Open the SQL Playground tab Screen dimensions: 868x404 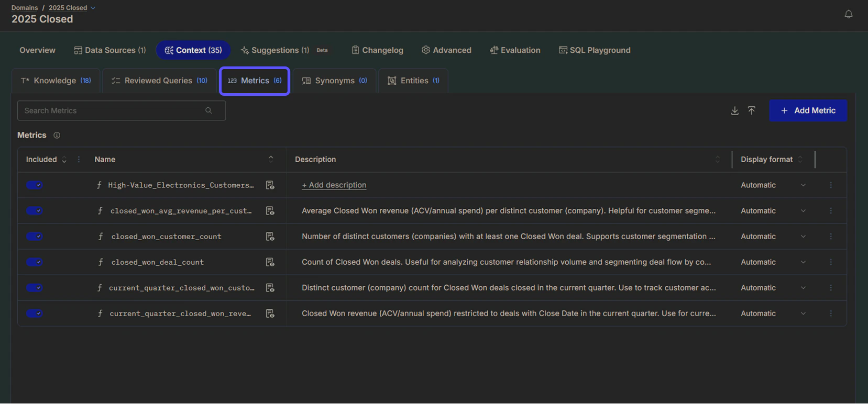pyautogui.click(x=595, y=50)
